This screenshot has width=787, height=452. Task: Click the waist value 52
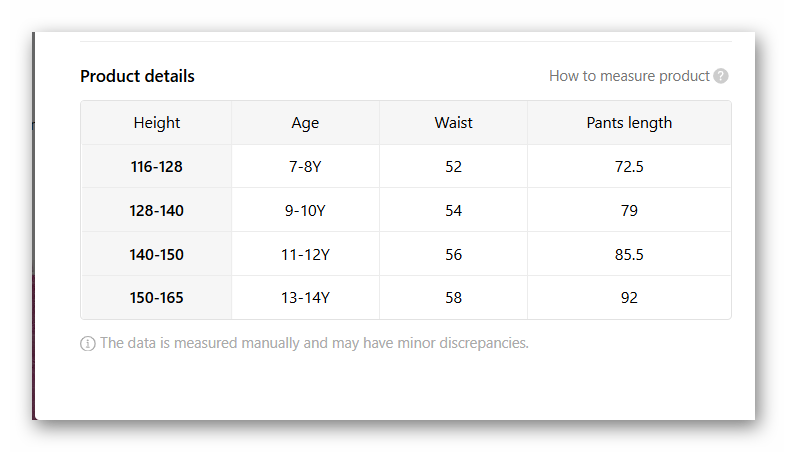tap(453, 167)
